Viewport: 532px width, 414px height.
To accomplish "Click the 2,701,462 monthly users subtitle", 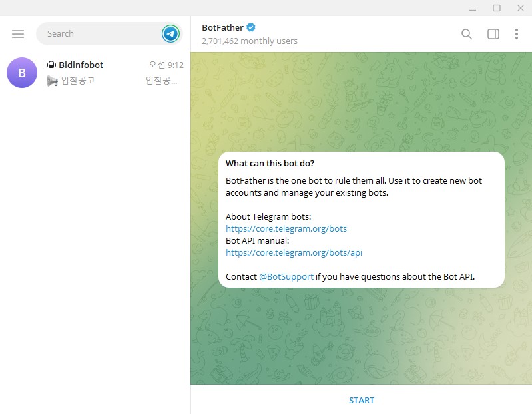I will (250, 41).
